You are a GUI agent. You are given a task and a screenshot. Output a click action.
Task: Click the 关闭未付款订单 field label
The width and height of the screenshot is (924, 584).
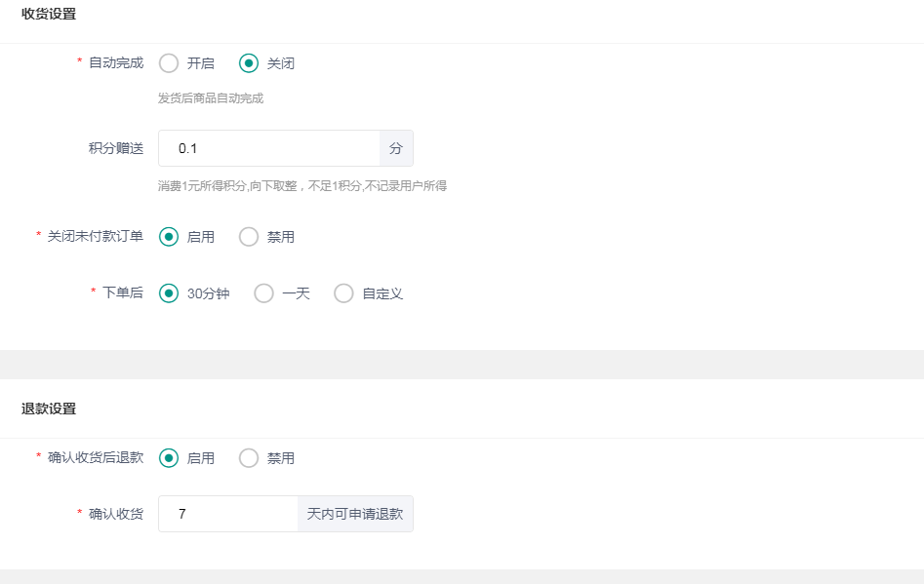tap(96, 237)
